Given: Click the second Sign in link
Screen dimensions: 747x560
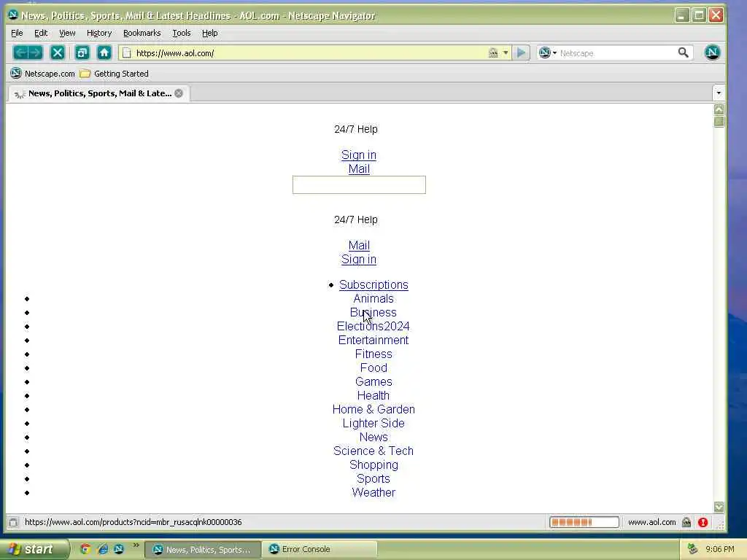Looking at the screenshot, I should pyautogui.click(x=359, y=259).
